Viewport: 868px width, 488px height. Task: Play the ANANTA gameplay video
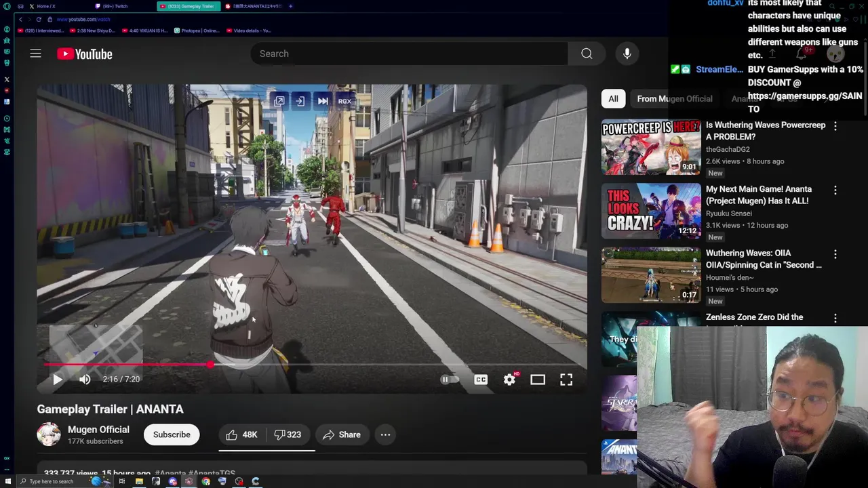[58, 380]
